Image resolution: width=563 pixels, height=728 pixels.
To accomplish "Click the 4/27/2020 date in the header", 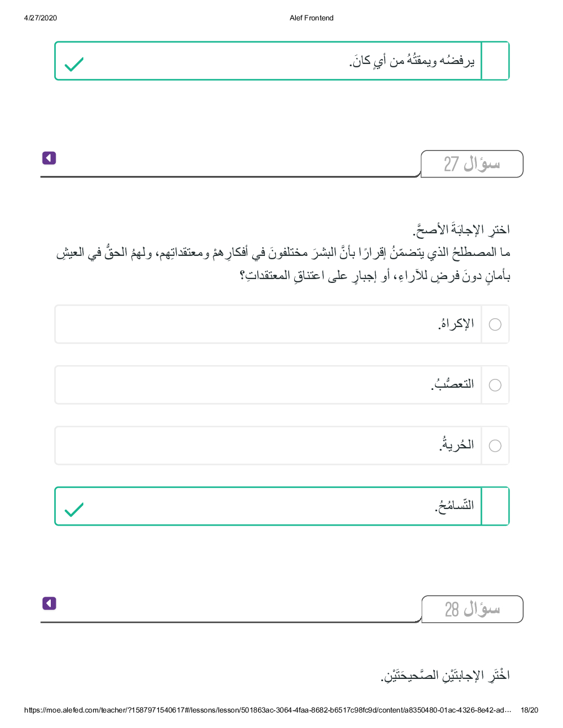I will pos(40,18).
